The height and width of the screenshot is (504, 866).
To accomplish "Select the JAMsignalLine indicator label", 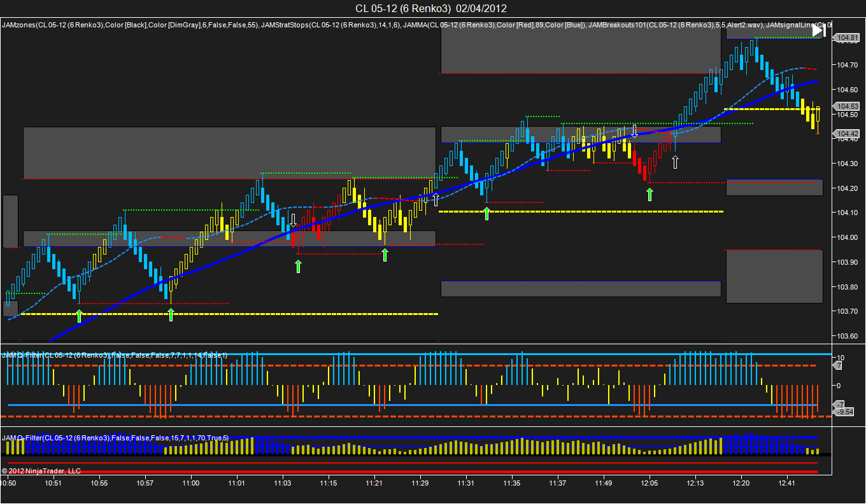I will 799,25.
